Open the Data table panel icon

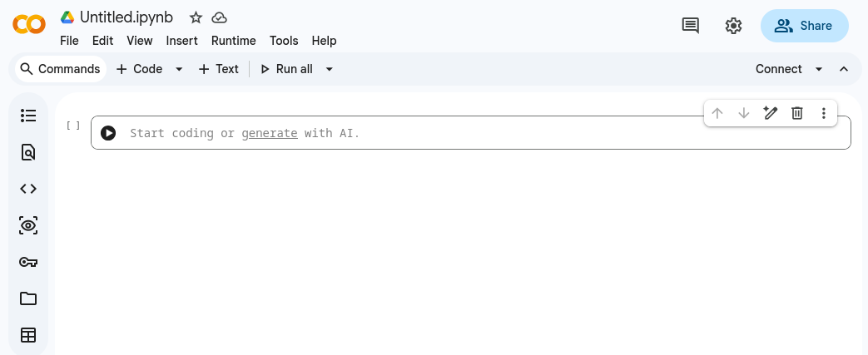[x=28, y=335]
